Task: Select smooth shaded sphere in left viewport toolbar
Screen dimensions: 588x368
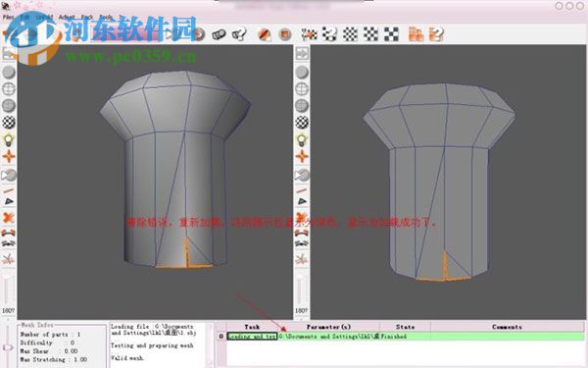Action: [9, 72]
